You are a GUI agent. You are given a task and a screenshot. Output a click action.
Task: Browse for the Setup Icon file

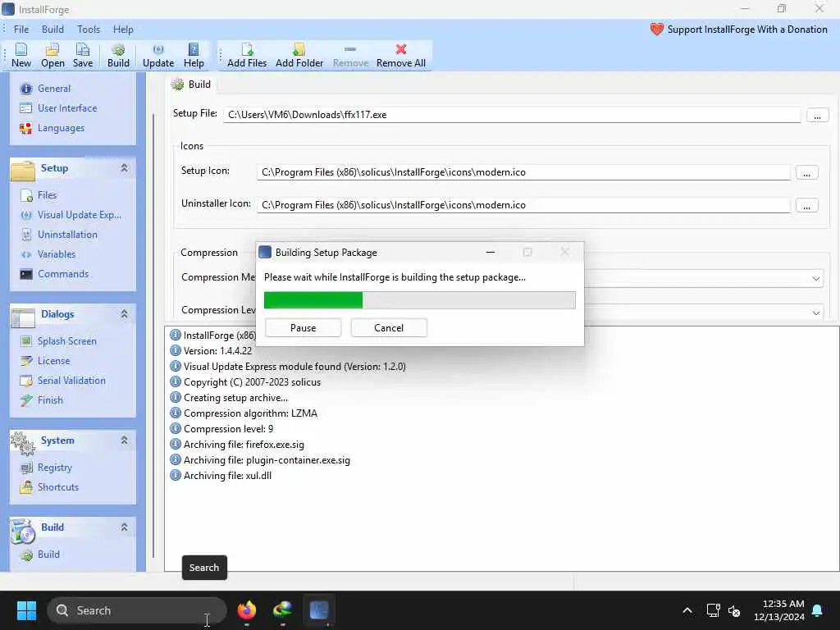pyautogui.click(x=806, y=173)
